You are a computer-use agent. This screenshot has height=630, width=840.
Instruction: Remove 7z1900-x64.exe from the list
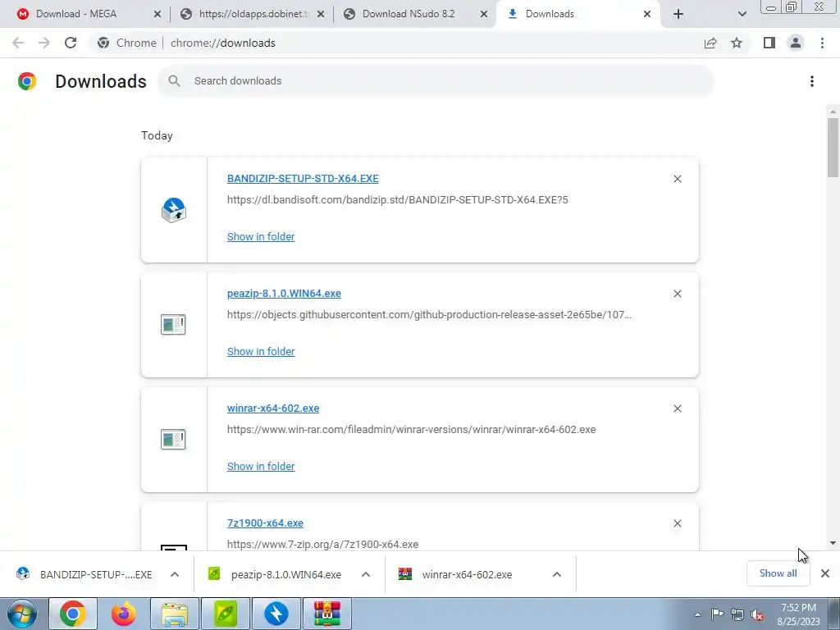point(677,523)
